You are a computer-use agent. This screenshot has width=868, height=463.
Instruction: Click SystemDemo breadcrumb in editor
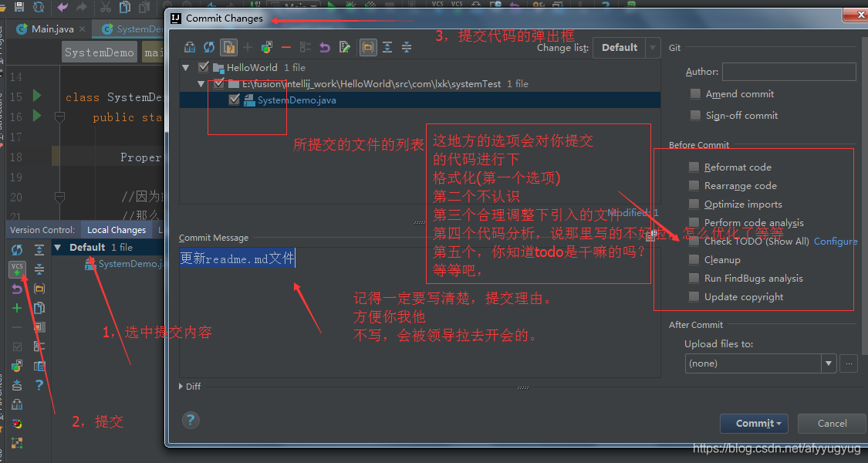[x=99, y=52]
